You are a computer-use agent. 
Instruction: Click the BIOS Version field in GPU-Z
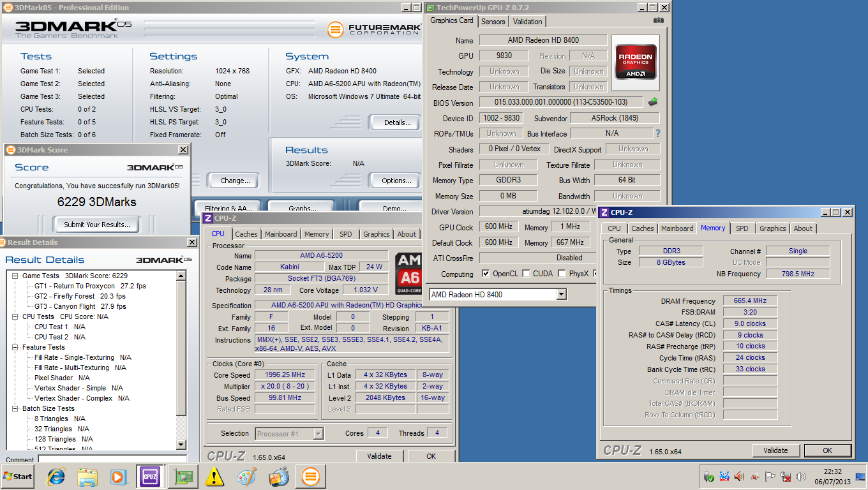561,102
